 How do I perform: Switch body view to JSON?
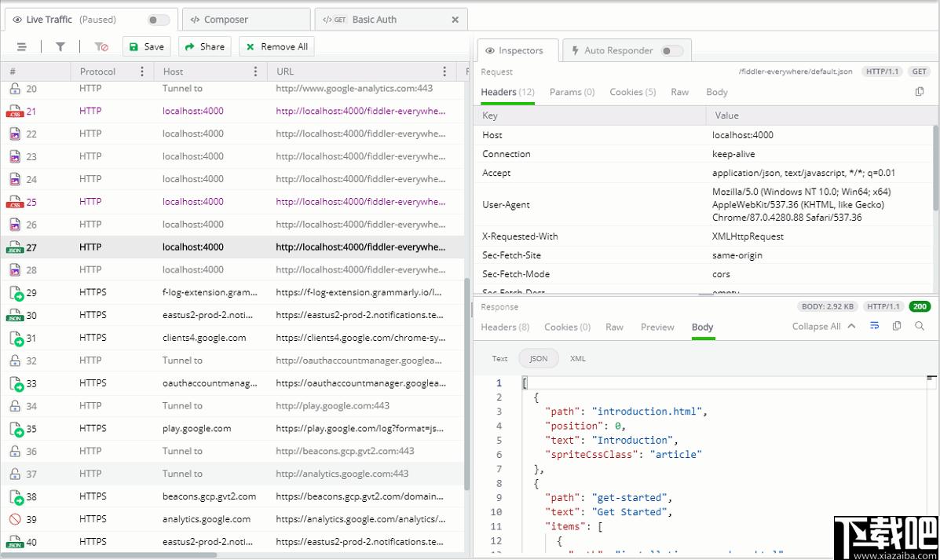click(539, 359)
